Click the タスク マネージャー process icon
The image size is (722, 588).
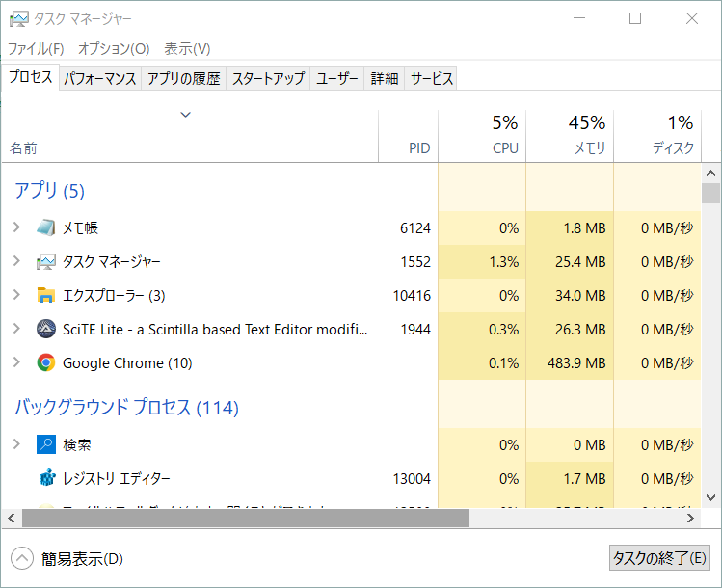tap(46, 262)
